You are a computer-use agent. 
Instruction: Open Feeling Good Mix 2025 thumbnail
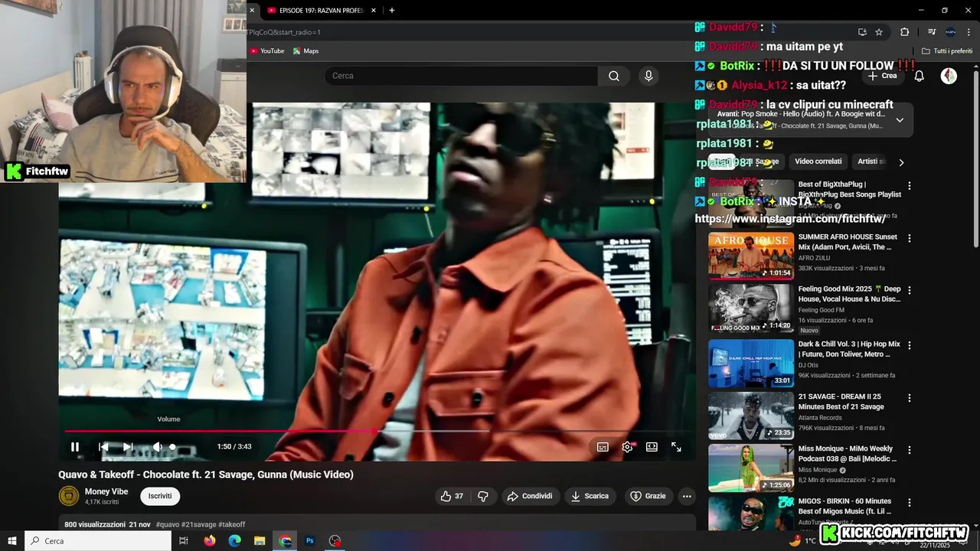tap(751, 308)
